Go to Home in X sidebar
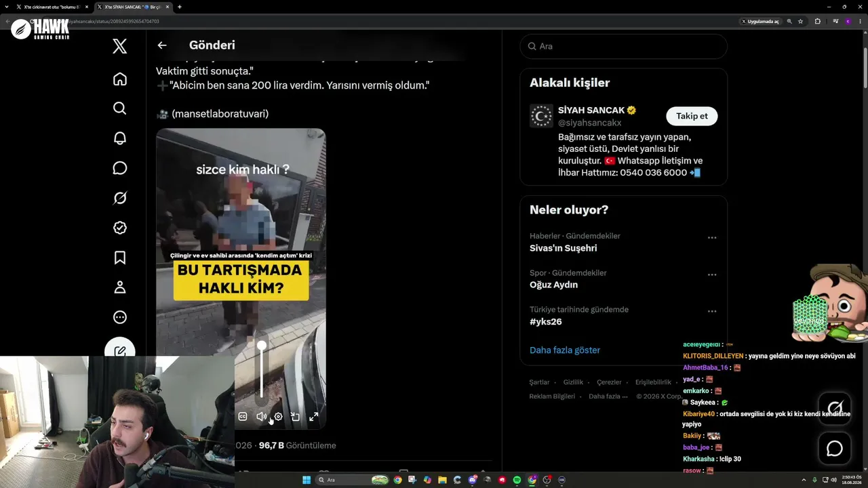 pos(120,79)
